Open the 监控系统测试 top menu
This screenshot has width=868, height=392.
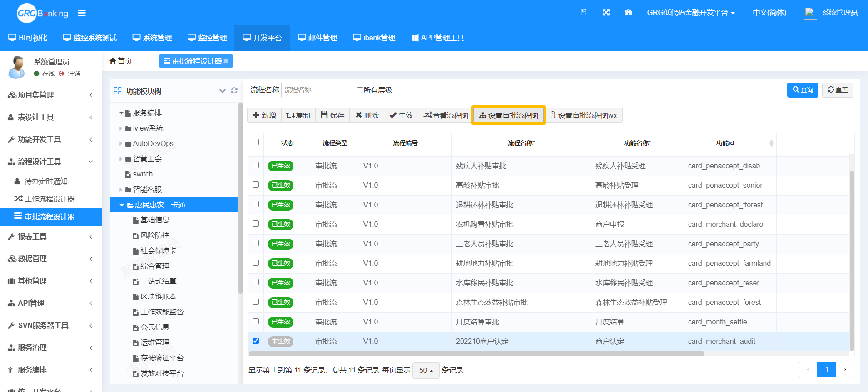point(90,38)
